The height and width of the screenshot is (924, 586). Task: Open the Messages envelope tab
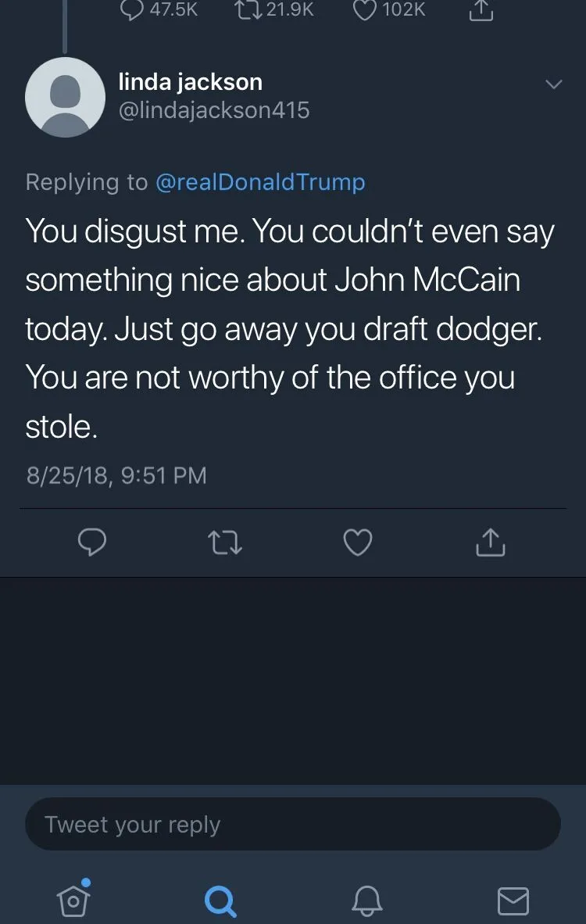click(x=513, y=901)
